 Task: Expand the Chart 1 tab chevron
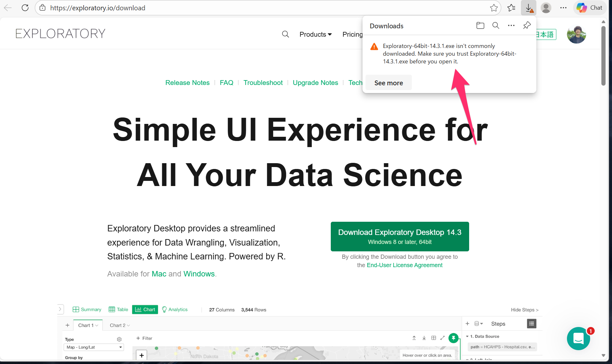[x=97, y=325]
